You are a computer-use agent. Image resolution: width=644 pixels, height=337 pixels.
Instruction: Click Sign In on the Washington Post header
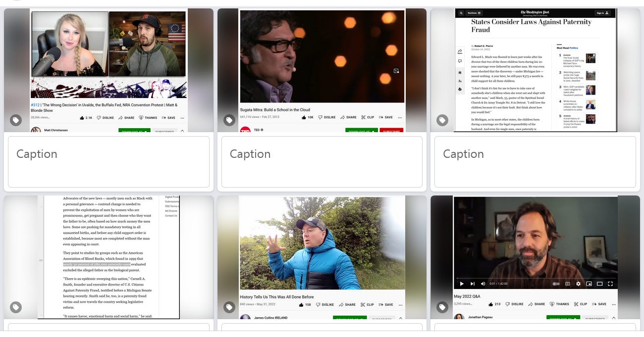pyautogui.click(x=603, y=13)
